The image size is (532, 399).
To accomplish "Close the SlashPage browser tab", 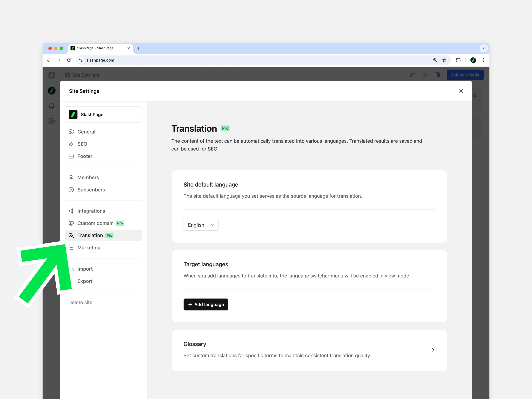I will (x=129, y=48).
